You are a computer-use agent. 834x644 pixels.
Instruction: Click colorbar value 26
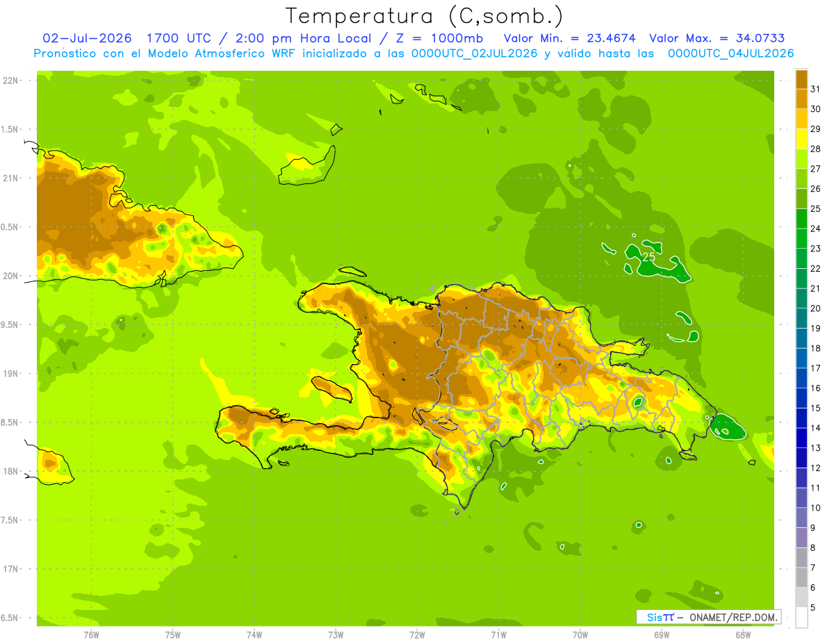pos(816,188)
